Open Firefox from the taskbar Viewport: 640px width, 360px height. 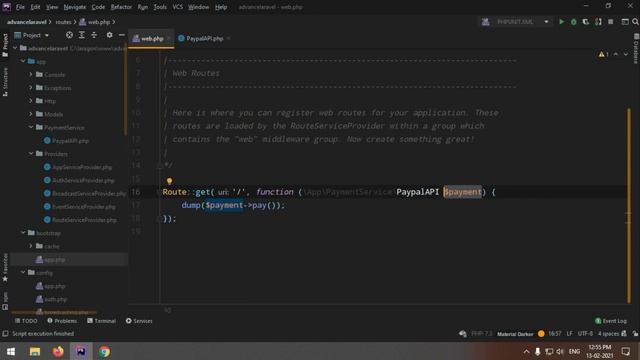[58, 351]
